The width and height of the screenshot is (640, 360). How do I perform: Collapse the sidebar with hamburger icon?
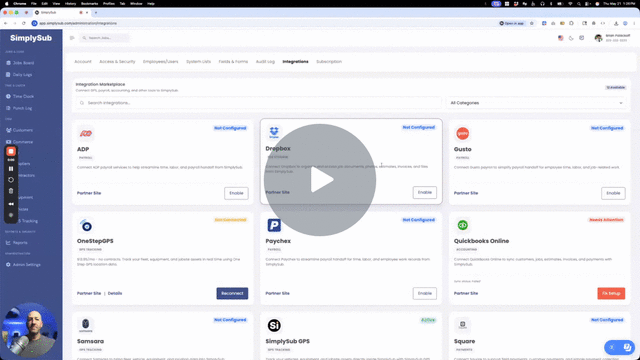click(x=72, y=38)
